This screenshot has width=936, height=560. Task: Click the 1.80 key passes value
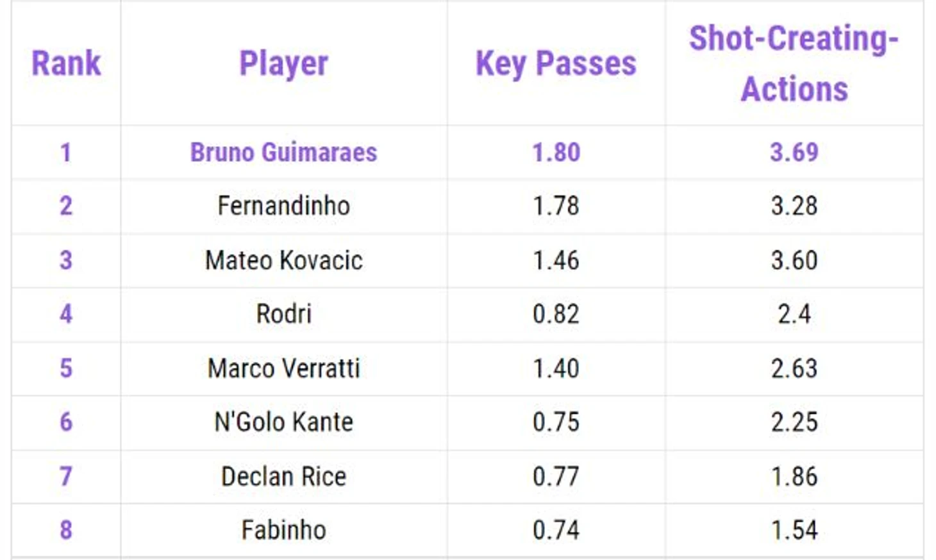click(x=556, y=152)
